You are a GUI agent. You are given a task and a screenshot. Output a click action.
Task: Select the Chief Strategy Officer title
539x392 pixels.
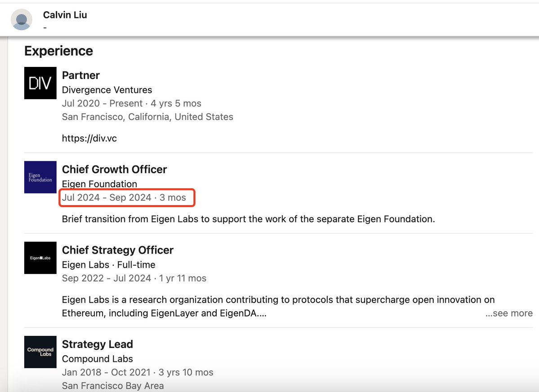point(118,250)
